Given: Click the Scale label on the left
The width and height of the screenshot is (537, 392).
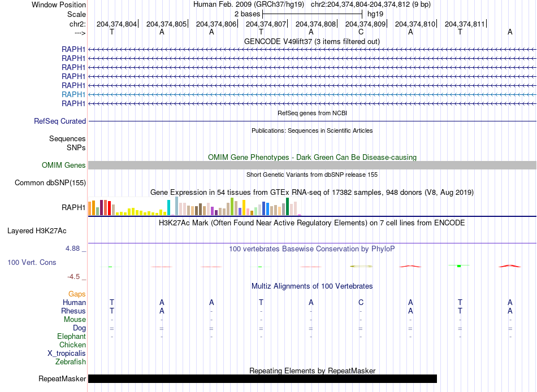Looking at the screenshot, I should click(x=76, y=14).
